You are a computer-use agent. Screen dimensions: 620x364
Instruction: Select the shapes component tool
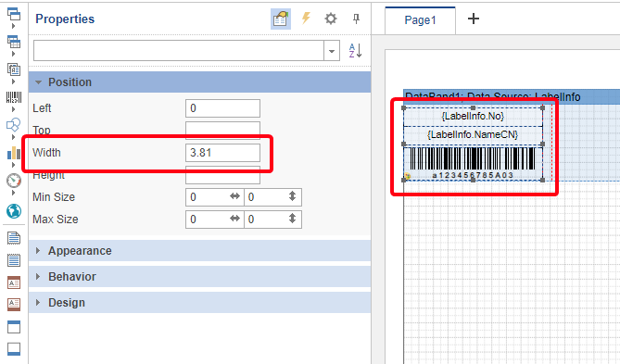[14, 125]
